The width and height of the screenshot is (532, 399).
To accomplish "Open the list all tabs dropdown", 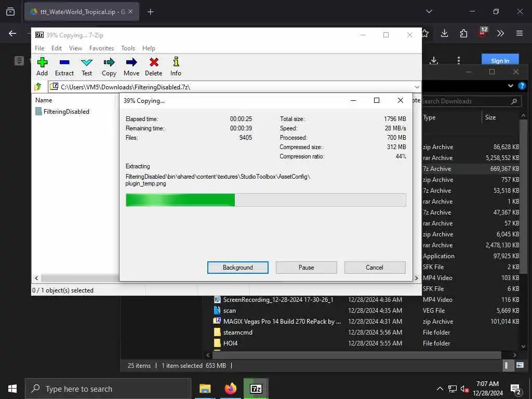I will (429, 11).
